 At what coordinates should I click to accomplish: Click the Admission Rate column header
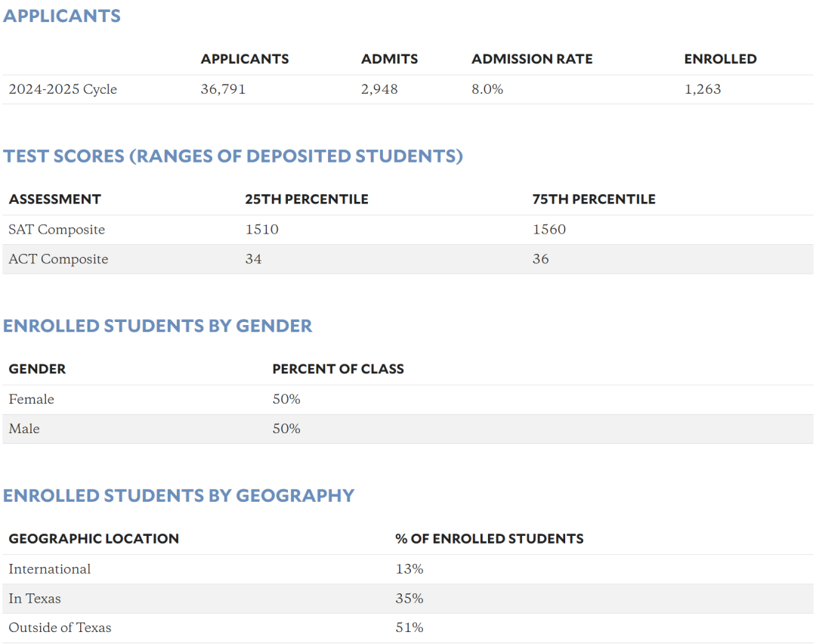532,59
